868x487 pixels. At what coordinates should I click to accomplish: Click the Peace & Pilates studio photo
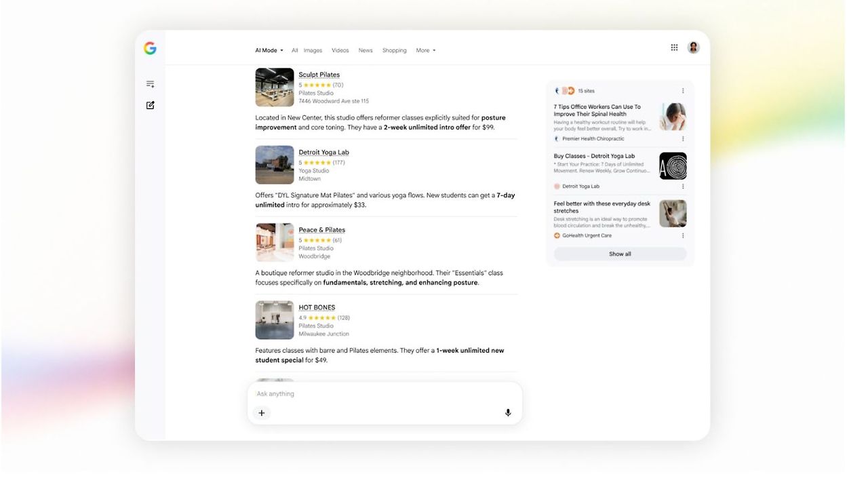[x=275, y=242]
